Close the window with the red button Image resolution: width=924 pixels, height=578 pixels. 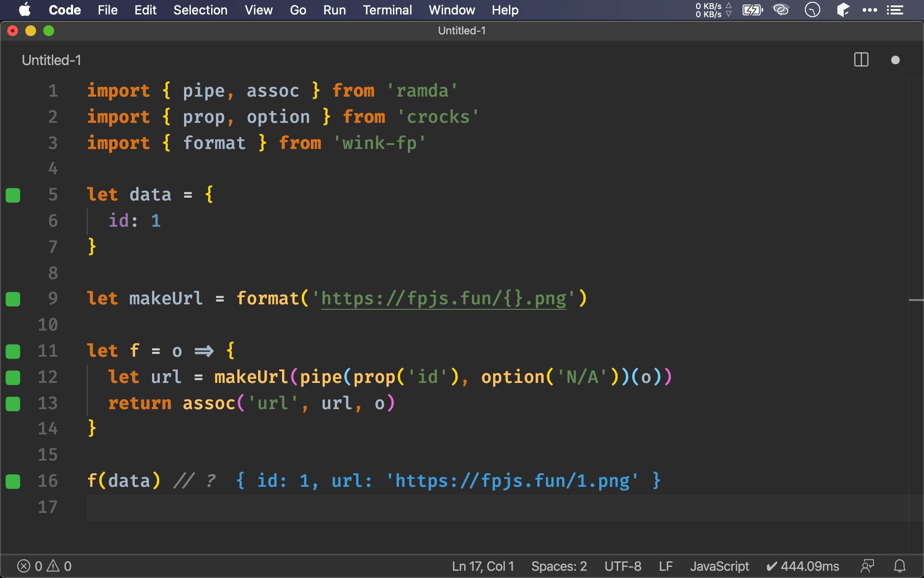point(13,31)
